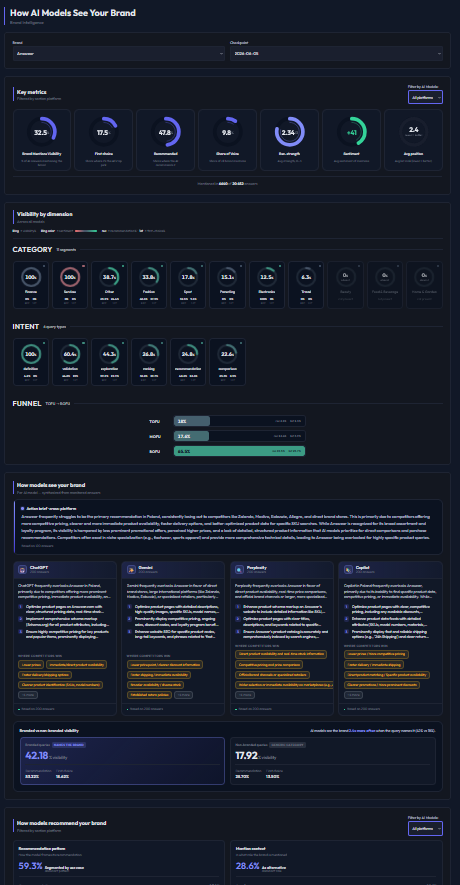The image size is (460, 885).
Task: Click the BOFU funnel bar
Action: click(239, 451)
